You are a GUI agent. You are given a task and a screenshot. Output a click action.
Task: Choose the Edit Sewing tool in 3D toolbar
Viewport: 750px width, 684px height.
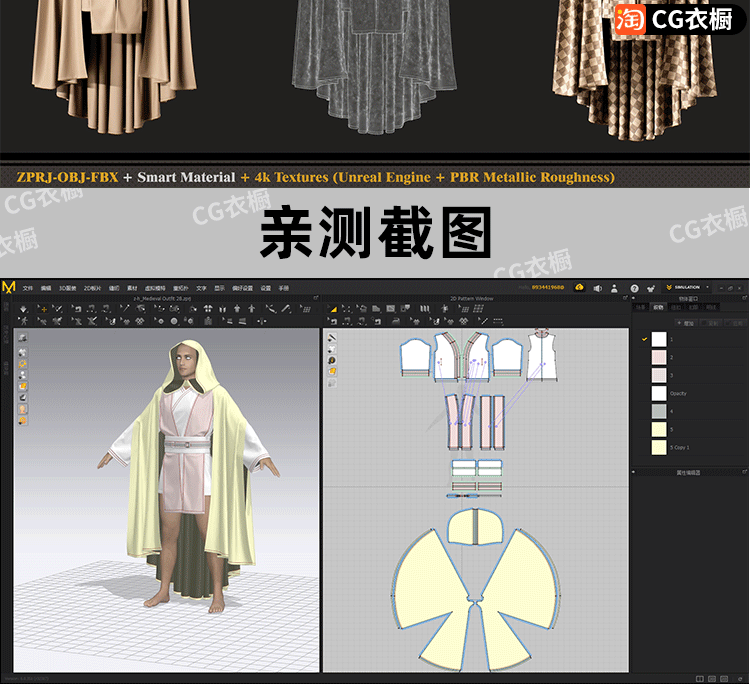tap(77, 309)
